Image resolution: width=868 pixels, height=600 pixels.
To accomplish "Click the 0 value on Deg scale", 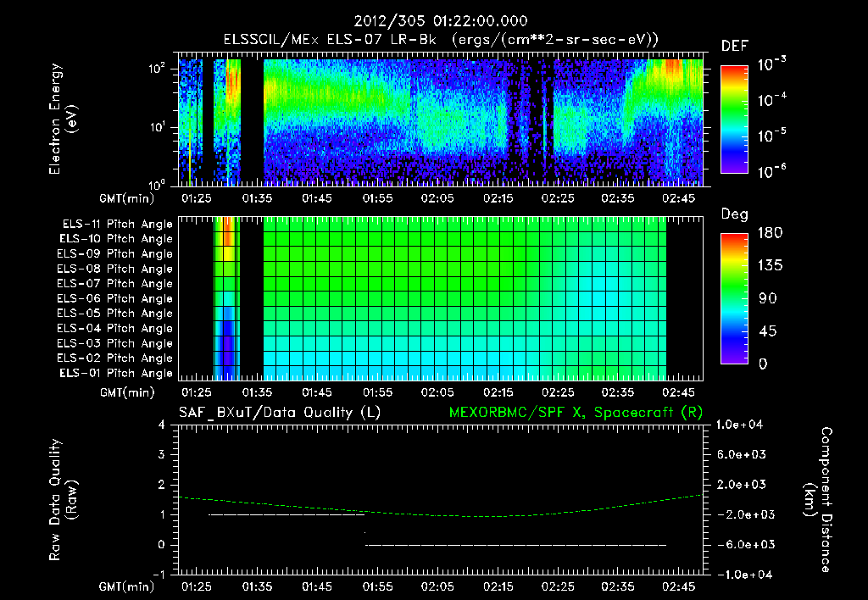I will tap(763, 364).
